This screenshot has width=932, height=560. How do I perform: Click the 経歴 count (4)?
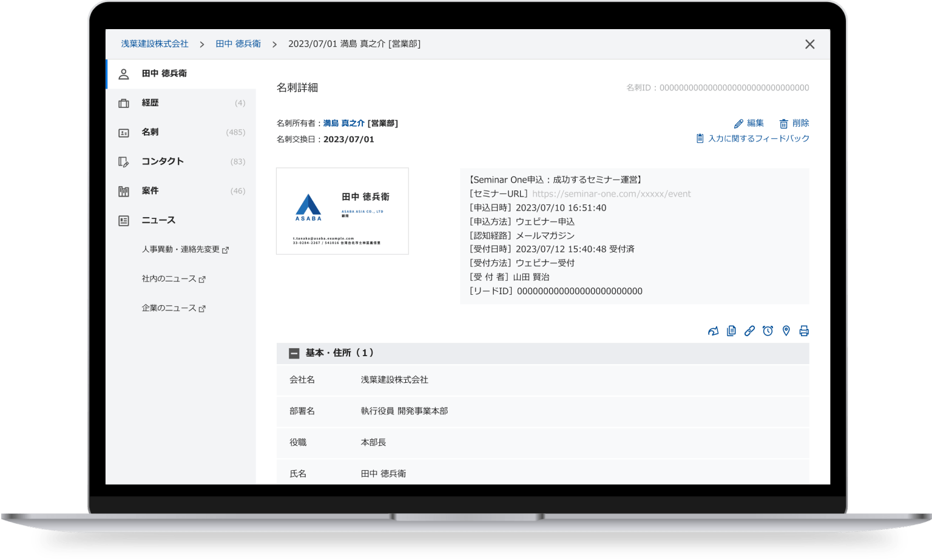point(240,103)
